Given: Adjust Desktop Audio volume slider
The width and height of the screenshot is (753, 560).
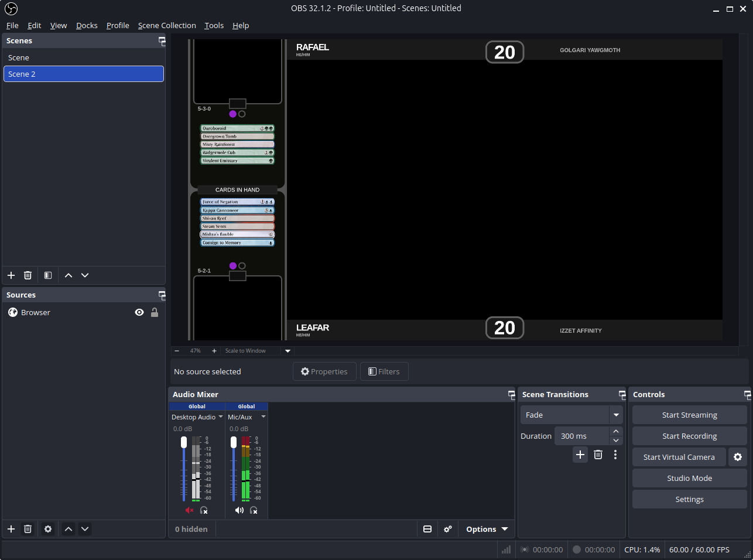Looking at the screenshot, I should point(184,469).
